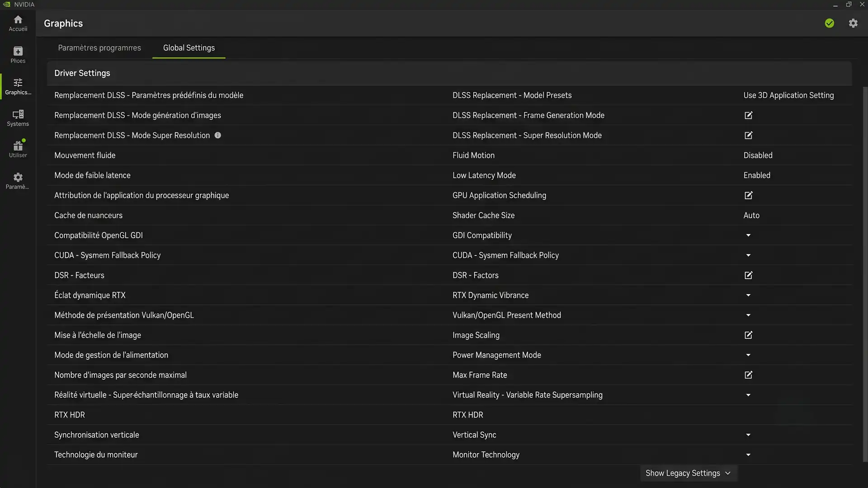Open the Plioes sidebar section

[18, 55]
